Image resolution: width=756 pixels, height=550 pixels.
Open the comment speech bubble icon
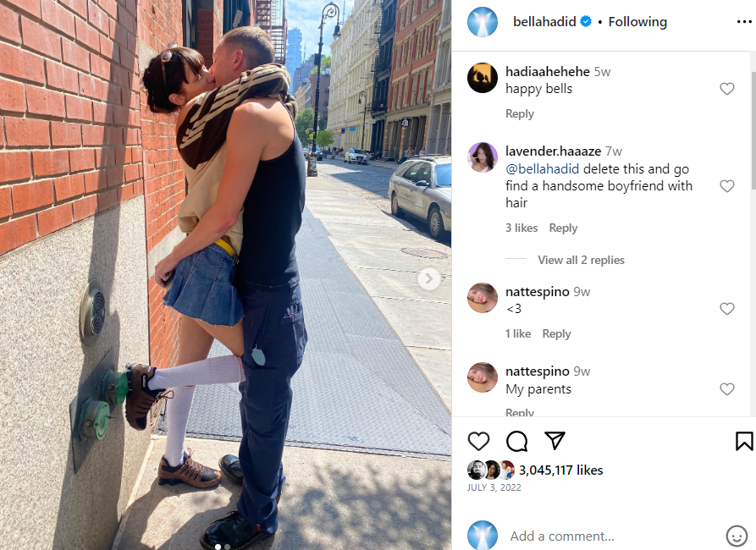(517, 441)
